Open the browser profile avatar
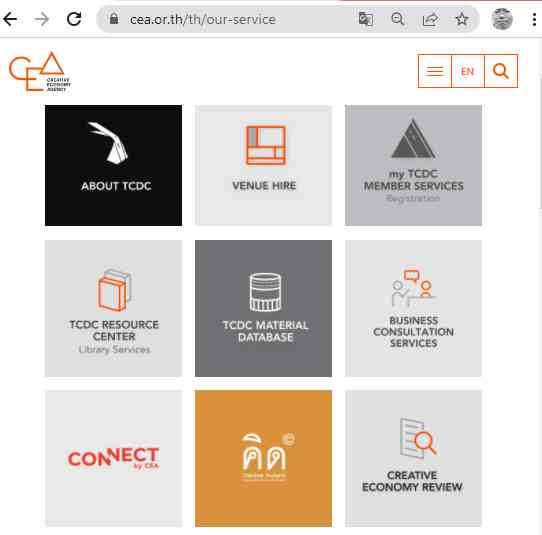Image resolution: width=542 pixels, height=535 pixels. coord(502,19)
